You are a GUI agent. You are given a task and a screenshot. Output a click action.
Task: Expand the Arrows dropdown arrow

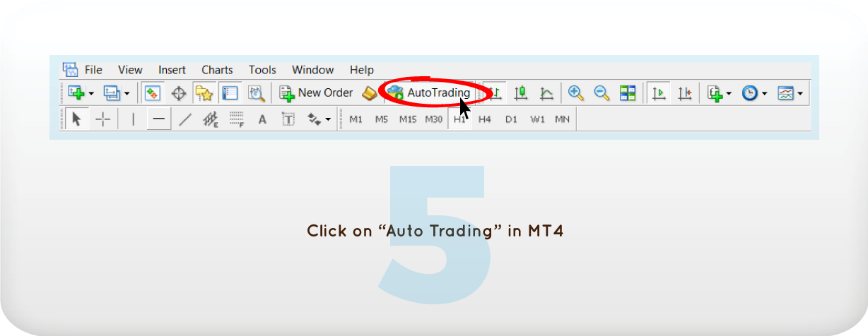(328, 120)
